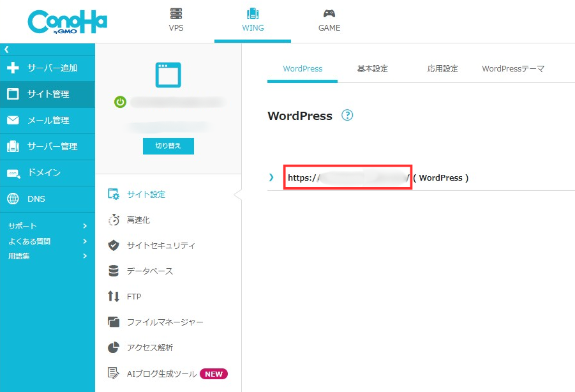Click the 切り替え button

[168, 146]
